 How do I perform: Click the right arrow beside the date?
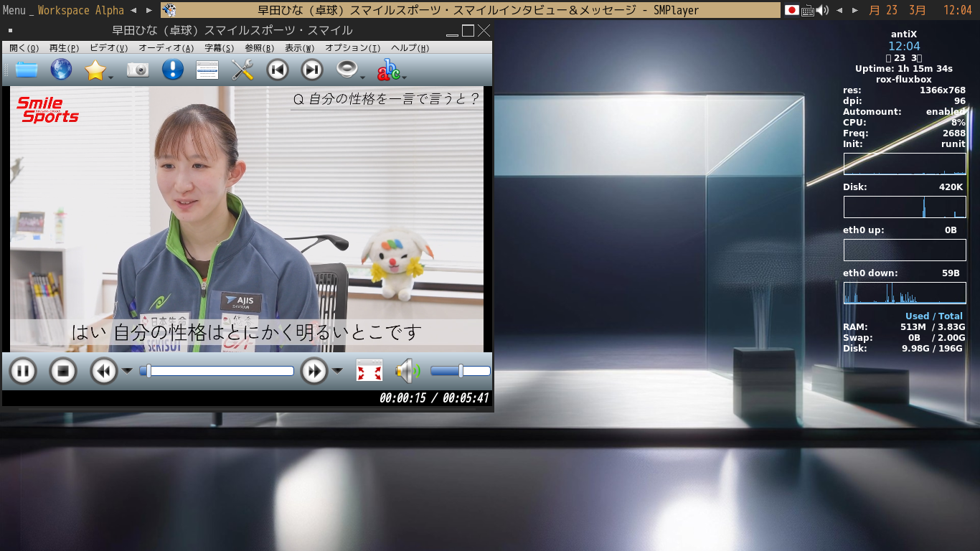(855, 10)
